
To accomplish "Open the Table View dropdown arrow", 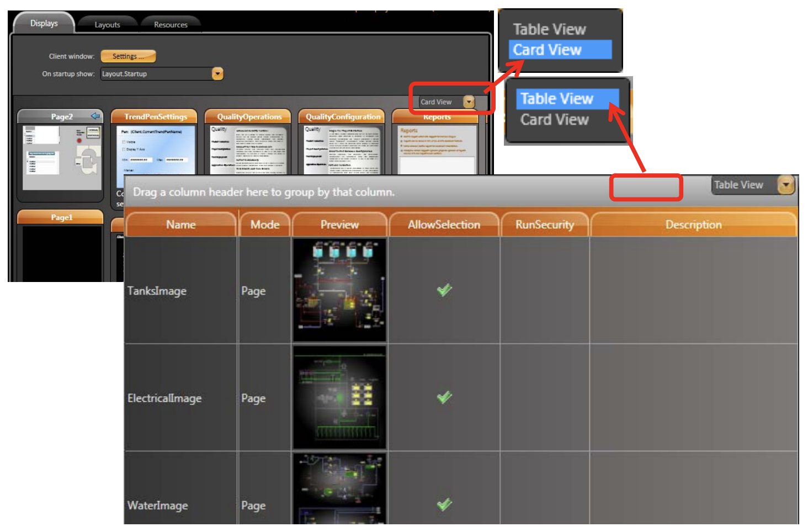I will click(786, 185).
